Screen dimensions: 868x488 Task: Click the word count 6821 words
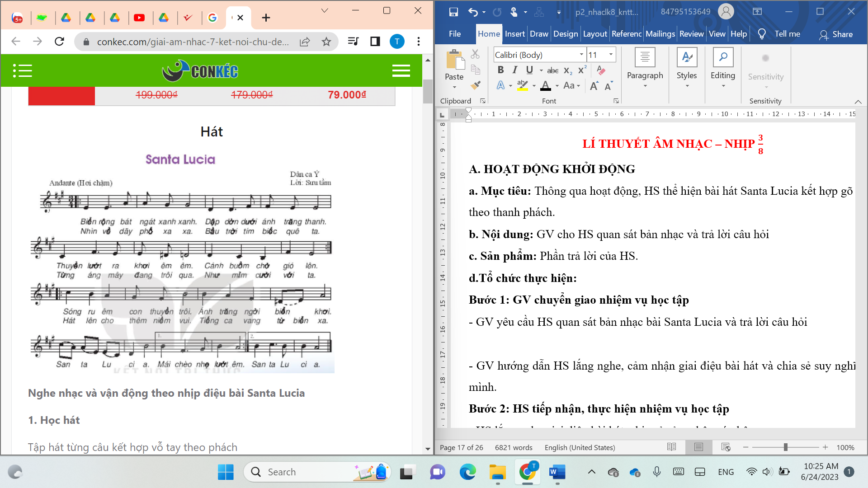point(514,447)
